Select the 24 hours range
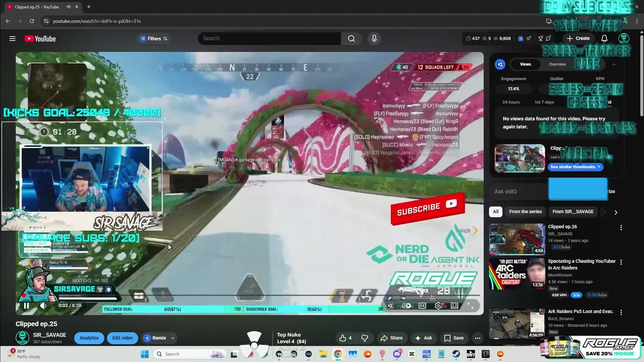Viewport: 644px width, 362px height. [511, 102]
